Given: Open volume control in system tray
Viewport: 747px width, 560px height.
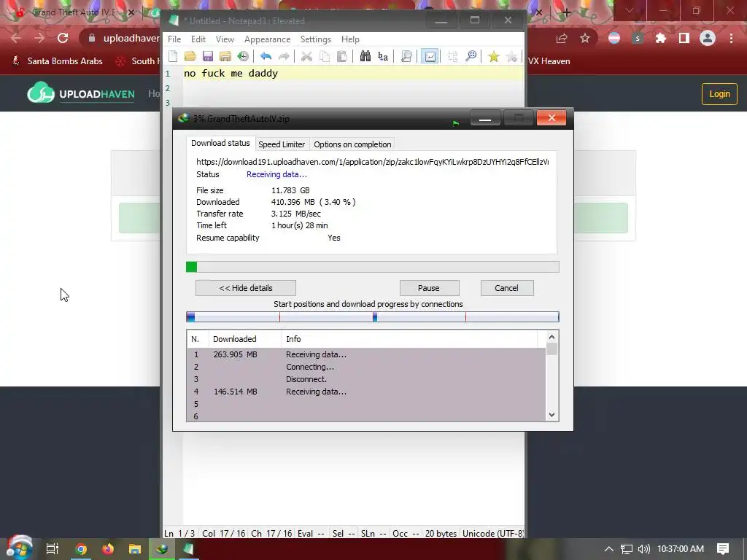Looking at the screenshot, I should point(644,549).
